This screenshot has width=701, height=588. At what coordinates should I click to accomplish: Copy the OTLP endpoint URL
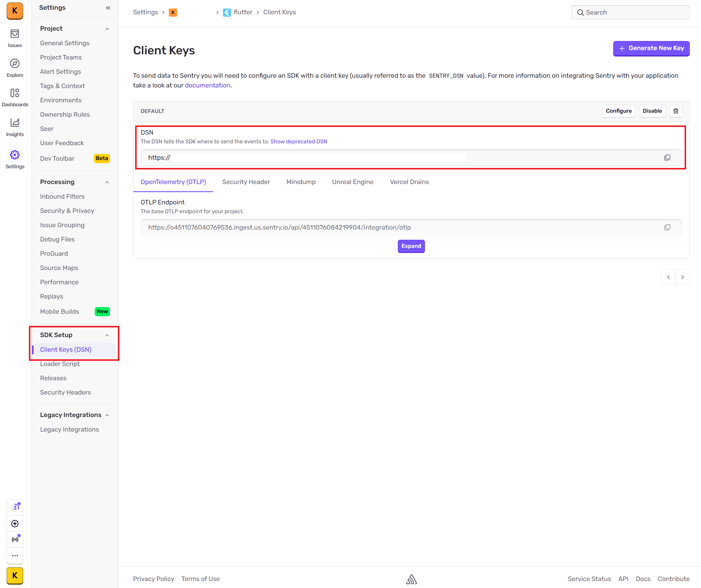667,227
